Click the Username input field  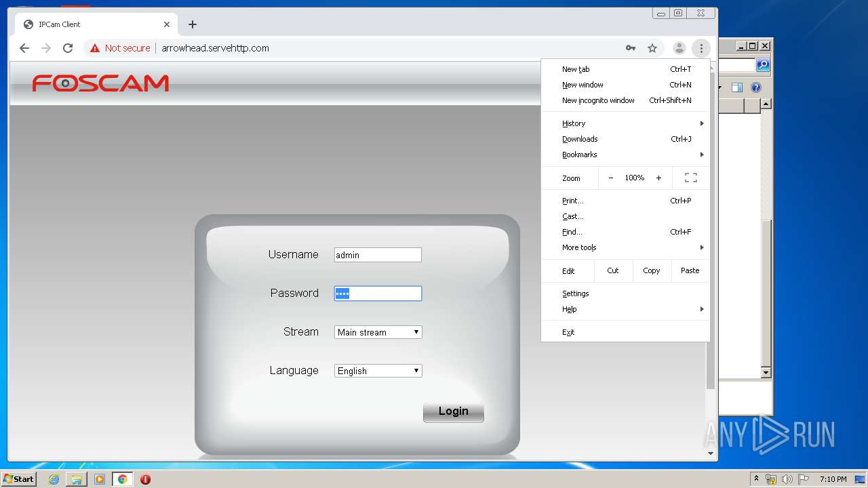tap(378, 255)
